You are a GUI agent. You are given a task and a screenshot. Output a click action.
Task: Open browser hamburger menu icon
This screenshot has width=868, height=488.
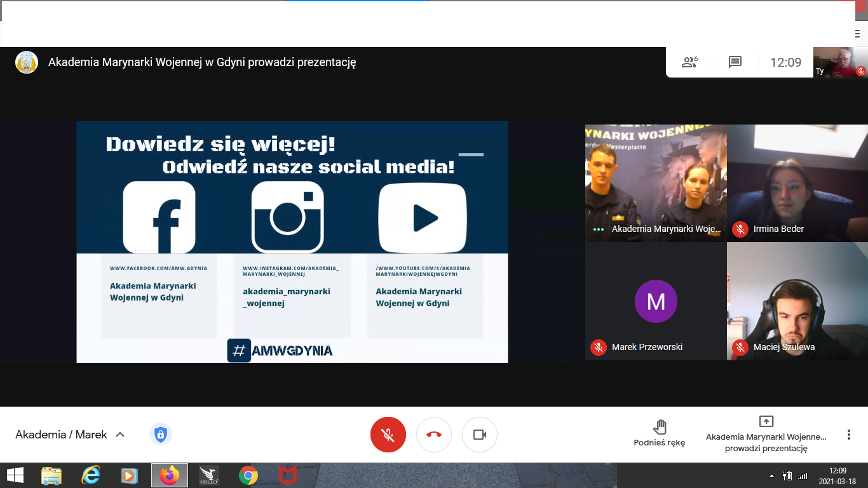pos(857,34)
